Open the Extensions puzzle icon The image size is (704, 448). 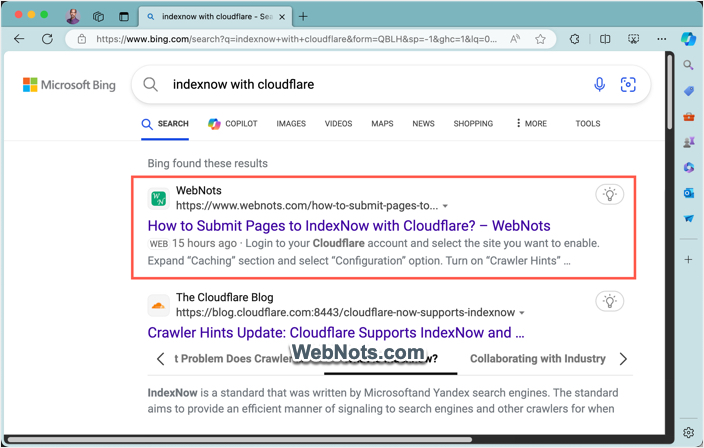tap(574, 39)
